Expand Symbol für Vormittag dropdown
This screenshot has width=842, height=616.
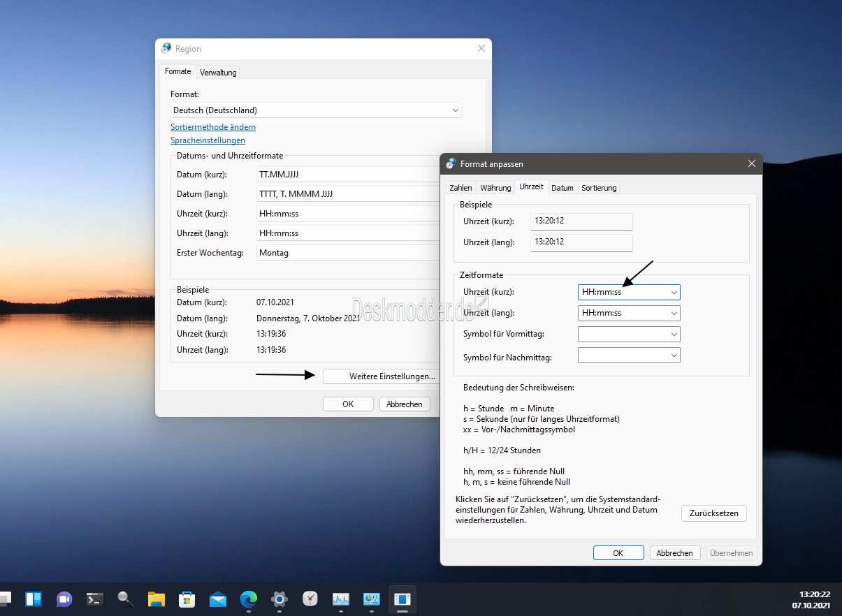[x=629, y=334]
